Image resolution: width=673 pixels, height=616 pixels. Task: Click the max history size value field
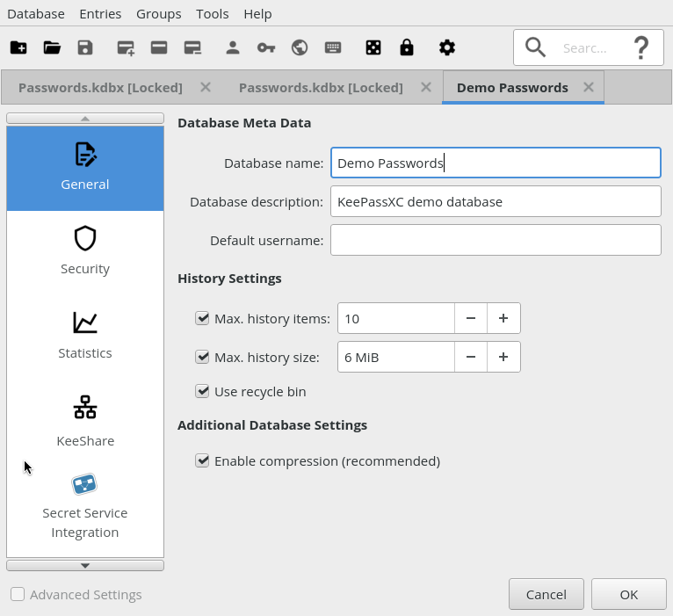[395, 357]
